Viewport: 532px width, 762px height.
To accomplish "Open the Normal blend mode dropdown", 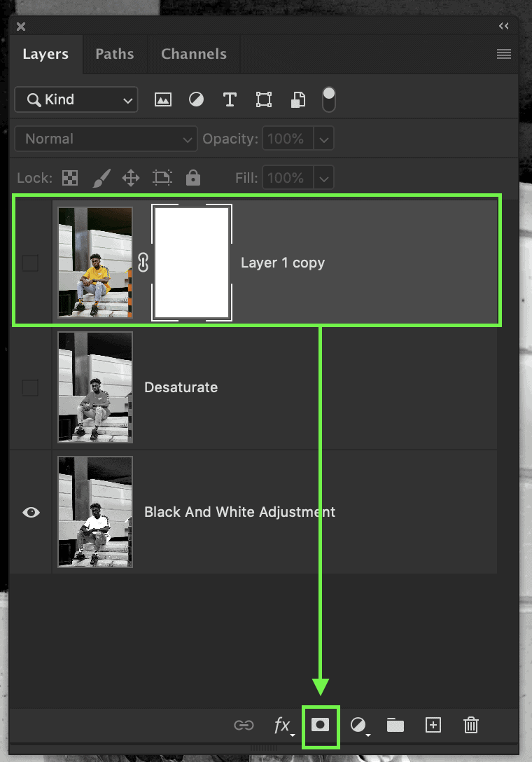I will [106, 139].
